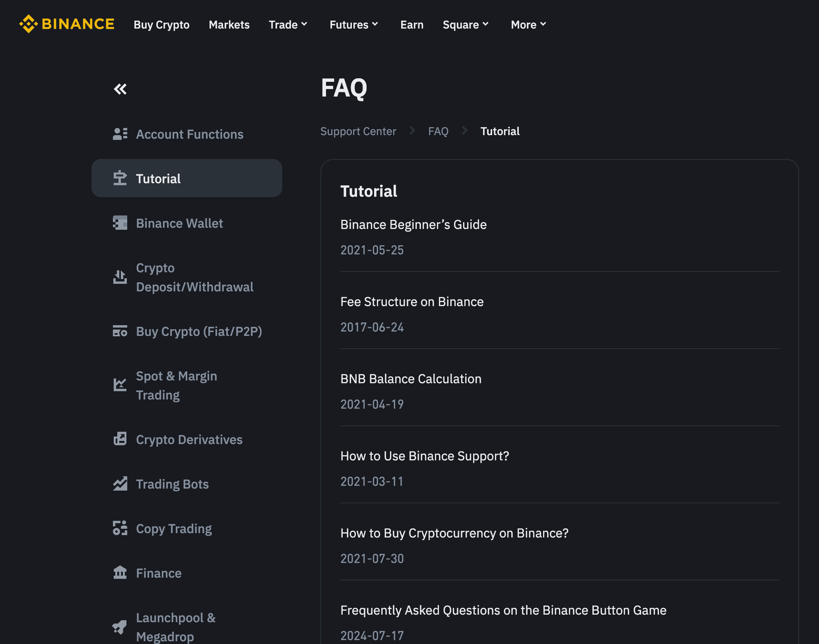This screenshot has width=819, height=644.
Task: Click the Crypto Deposit/Withdrawal icon
Action: tap(120, 277)
